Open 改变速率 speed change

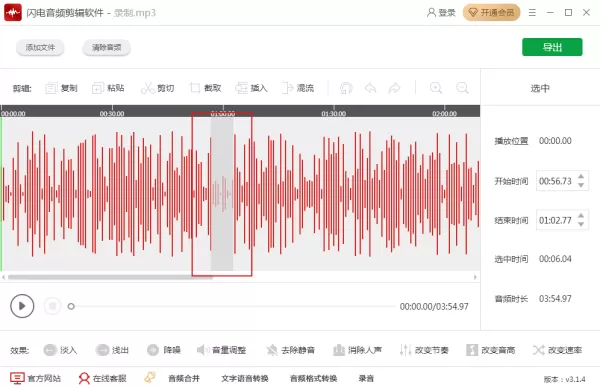557,350
